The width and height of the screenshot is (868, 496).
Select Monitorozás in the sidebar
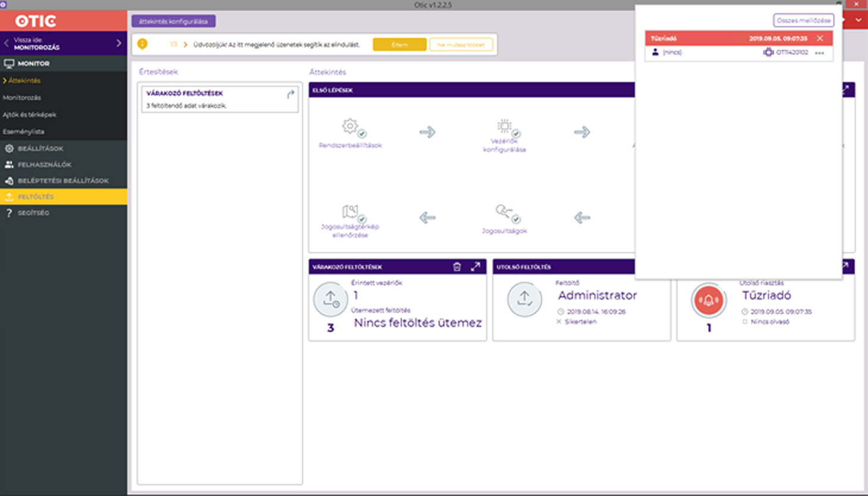click(22, 98)
